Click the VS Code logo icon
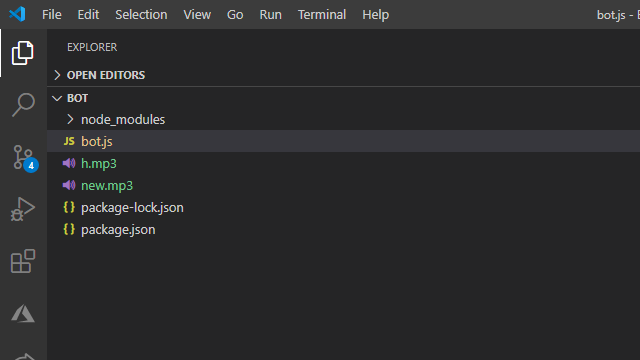This screenshot has width=640, height=360. [17, 14]
